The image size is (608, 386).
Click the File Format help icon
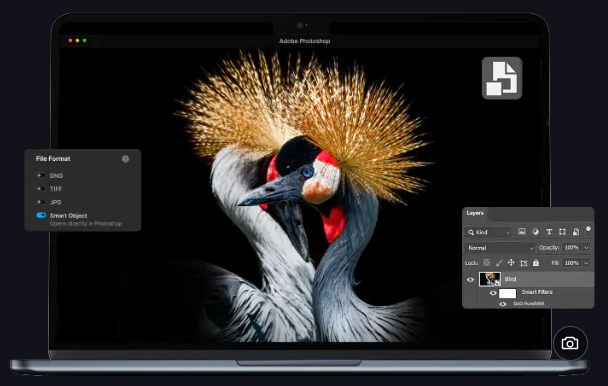point(125,159)
